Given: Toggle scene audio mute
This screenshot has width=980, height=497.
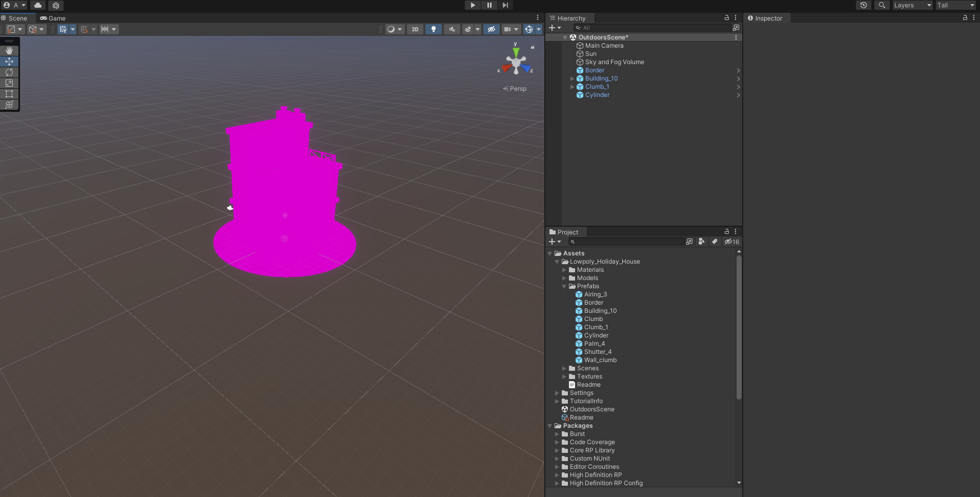Looking at the screenshot, I should pyautogui.click(x=452, y=29).
